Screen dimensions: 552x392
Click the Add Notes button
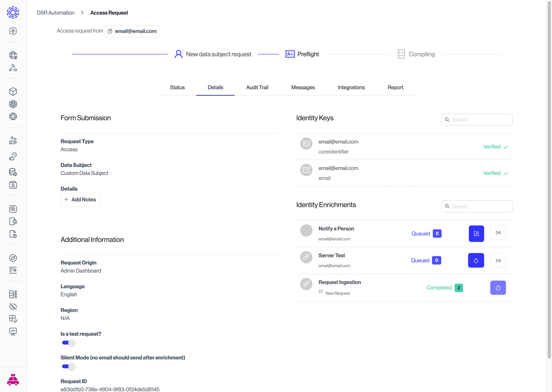(80, 199)
